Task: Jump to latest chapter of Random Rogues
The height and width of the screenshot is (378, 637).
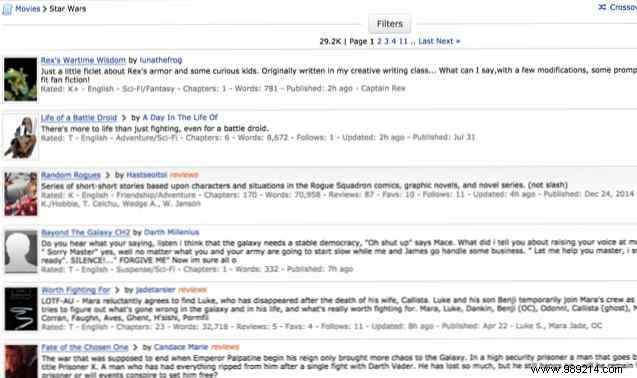Action: [x=108, y=175]
